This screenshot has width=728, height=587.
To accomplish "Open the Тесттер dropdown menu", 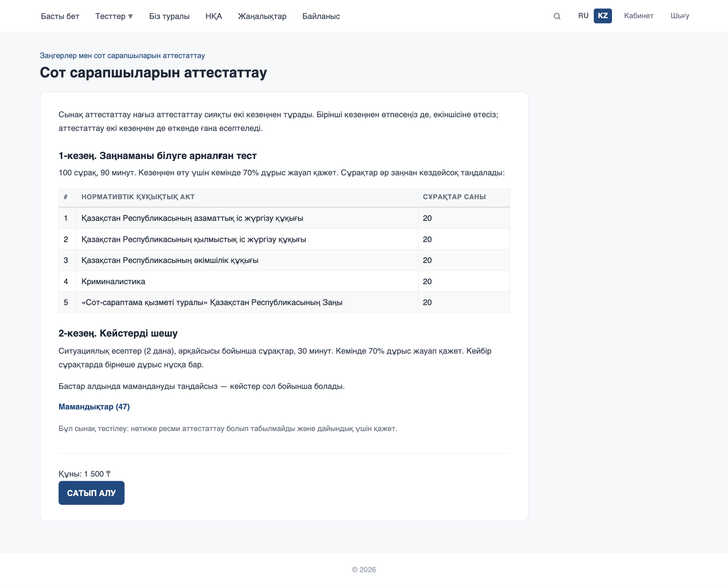I will tap(114, 16).
